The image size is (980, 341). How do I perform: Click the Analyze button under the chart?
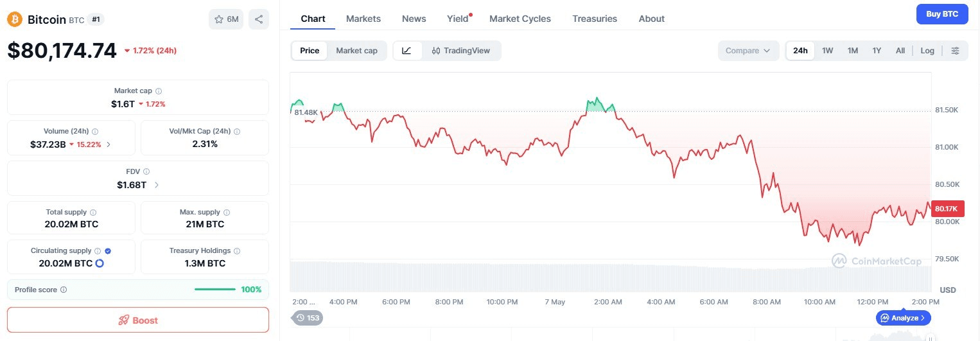pyautogui.click(x=903, y=317)
